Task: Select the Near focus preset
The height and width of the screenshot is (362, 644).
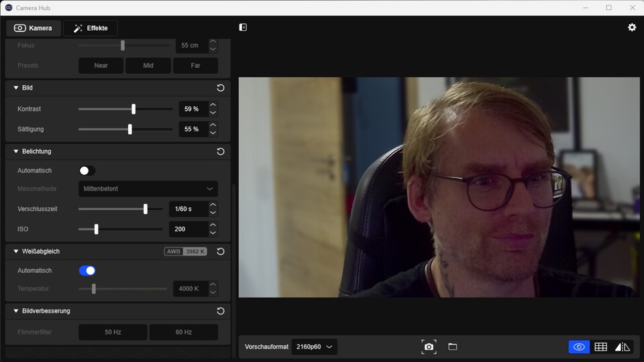Action: [x=101, y=66]
